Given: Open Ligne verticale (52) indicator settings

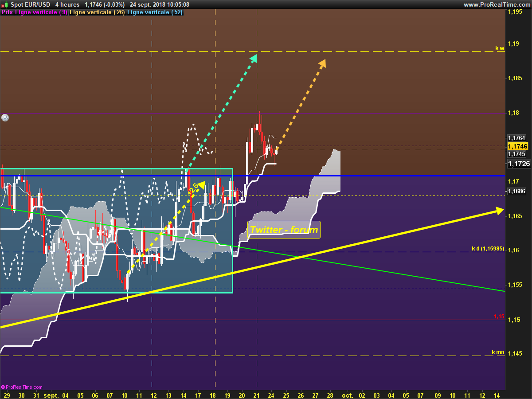Looking at the screenshot, I should pos(155,12).
